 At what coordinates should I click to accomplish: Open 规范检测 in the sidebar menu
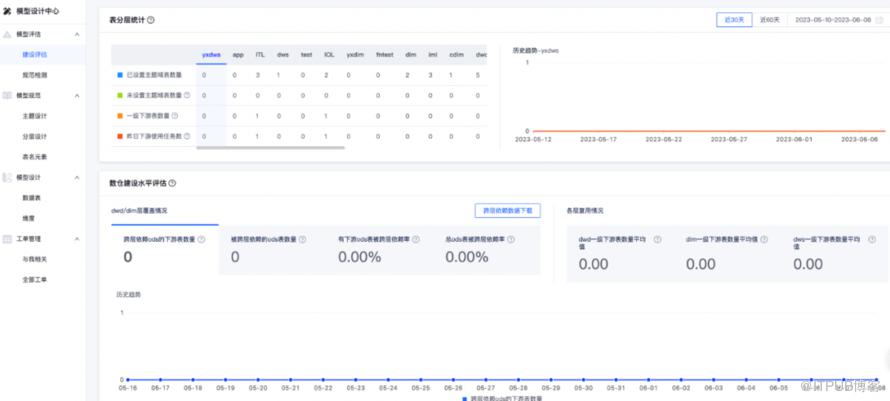click(x=35, y=75)
